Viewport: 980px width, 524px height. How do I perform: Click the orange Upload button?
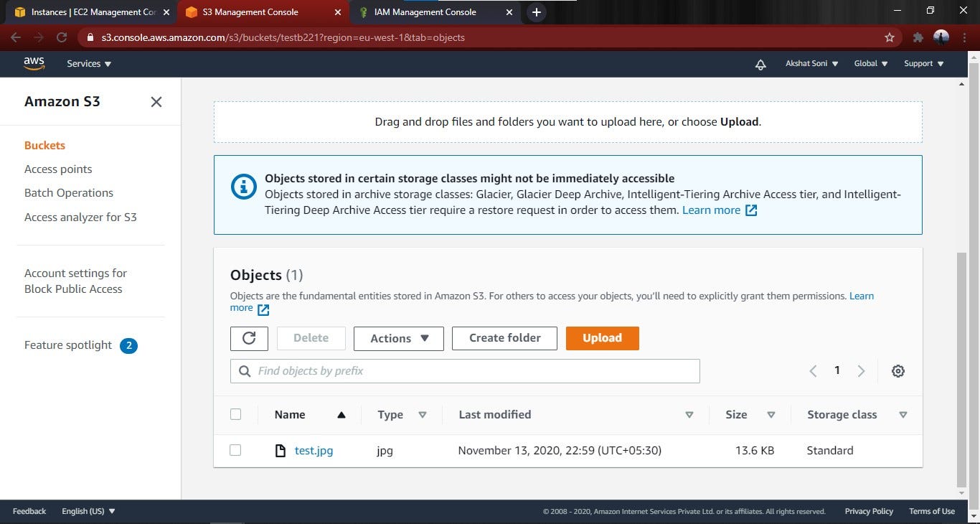click(x=602, y=338)
